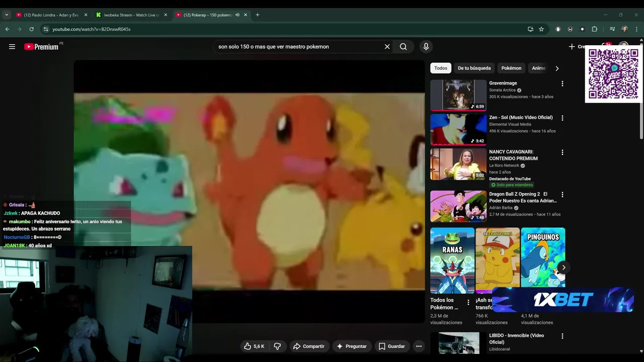Open Zen - Sol video thumbnail
The image size is (644, 362).
coord(458,129)
